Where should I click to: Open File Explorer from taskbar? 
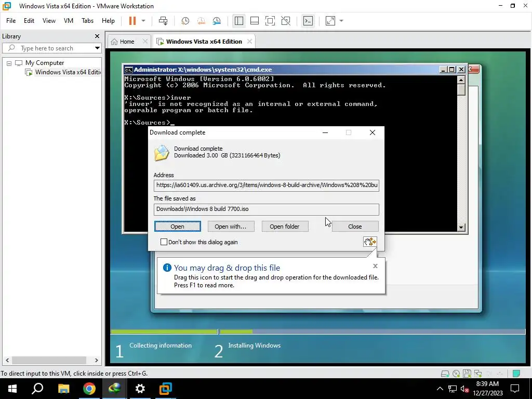click(x=63, y=389)
